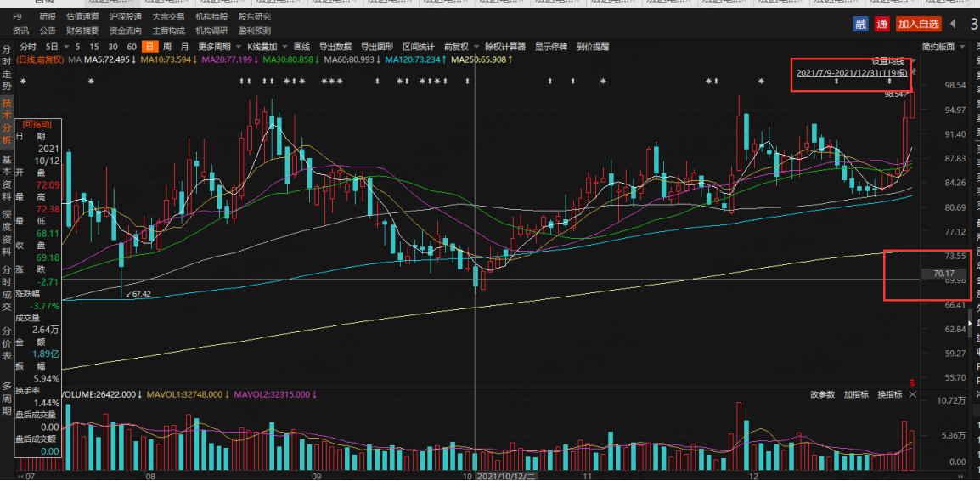Click the 2021/10/12 date marker on timeline

505,476
